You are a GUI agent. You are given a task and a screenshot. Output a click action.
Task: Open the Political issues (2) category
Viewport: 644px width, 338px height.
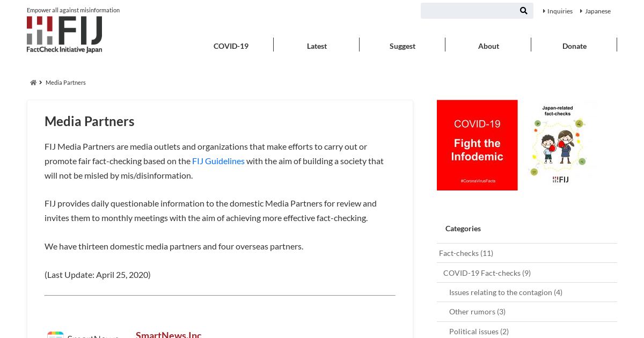click(479, 332)
